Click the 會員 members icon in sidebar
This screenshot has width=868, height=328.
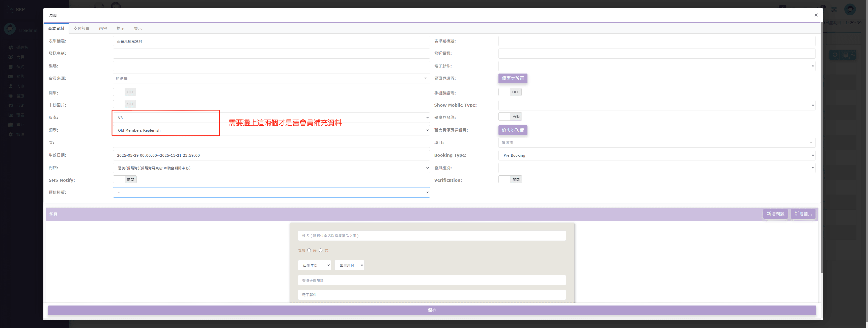coord(11,57)
